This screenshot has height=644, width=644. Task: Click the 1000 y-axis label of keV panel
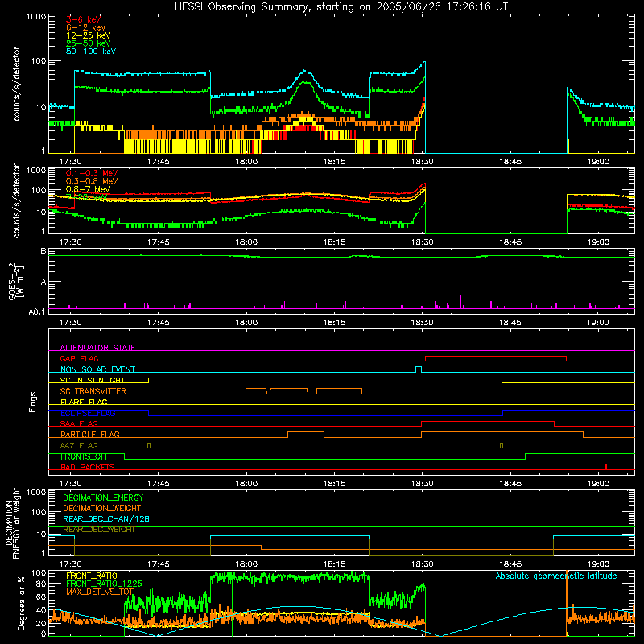pyautogui.click(x=35, y=17)
